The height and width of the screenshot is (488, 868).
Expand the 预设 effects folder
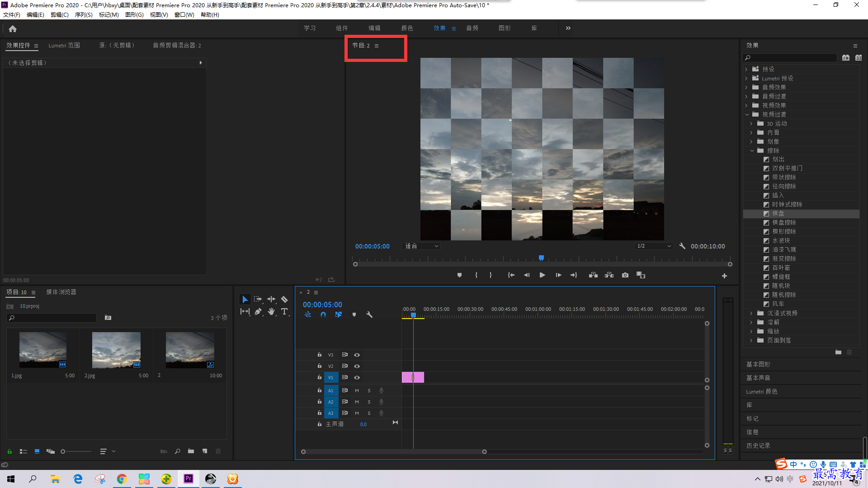coord(746,69)
